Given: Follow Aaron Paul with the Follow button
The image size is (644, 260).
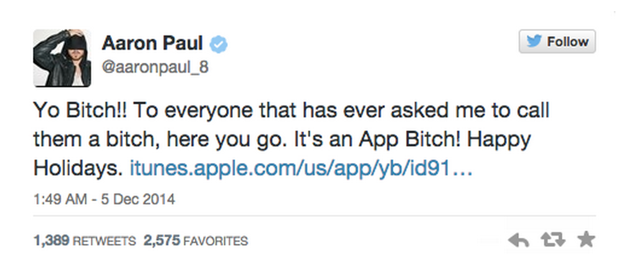Looking at the screenshot, I should (x=557, y=42).
